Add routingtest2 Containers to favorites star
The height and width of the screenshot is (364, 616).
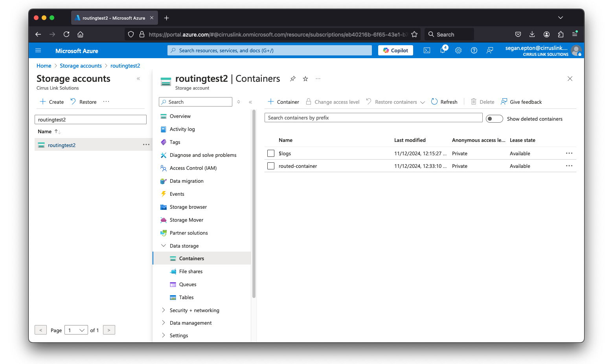click(x=305, y=79)
